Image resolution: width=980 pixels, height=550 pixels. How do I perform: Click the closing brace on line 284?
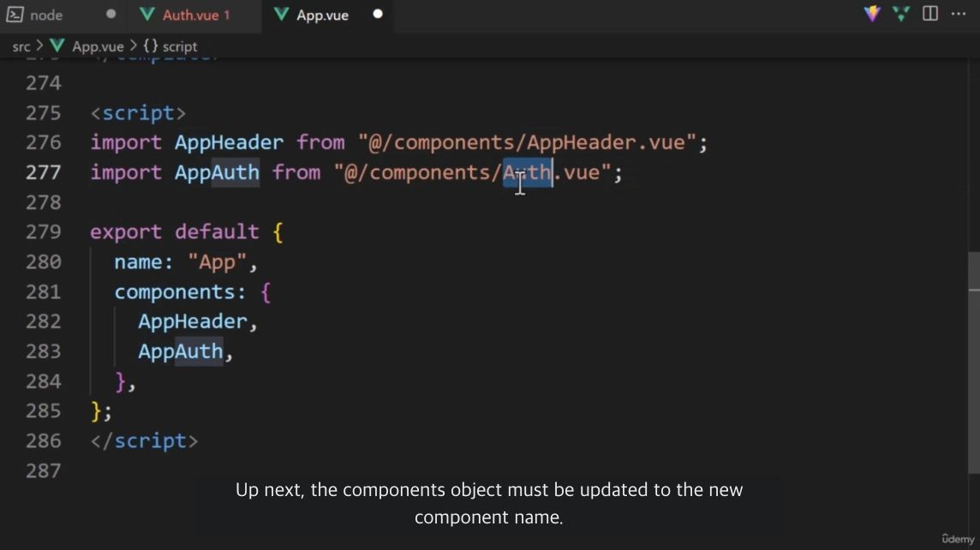pyautogui.click(x=120, y=381)
